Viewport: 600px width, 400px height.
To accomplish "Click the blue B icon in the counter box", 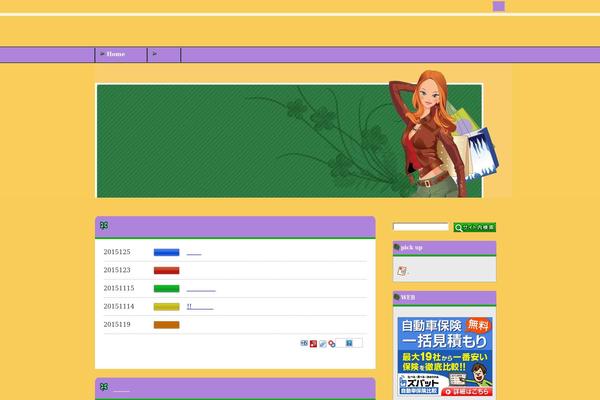I will pos(349,343).
